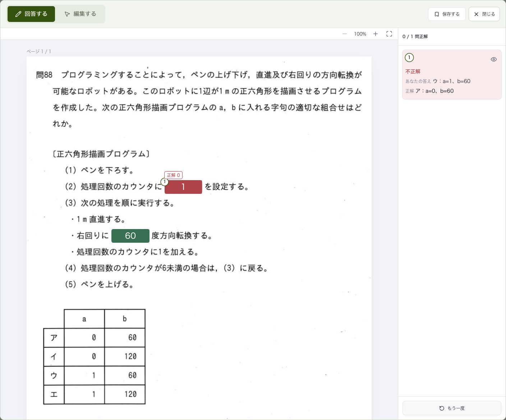Click the ウ row label in table
The height and width of the screenshot is (420, 506).
click(x=54, y=376)
